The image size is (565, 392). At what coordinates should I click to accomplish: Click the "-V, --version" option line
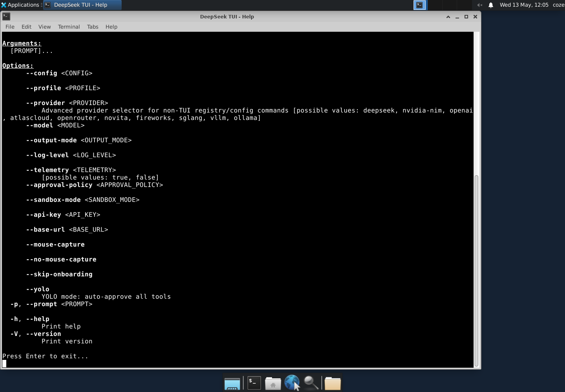[36, 334]
